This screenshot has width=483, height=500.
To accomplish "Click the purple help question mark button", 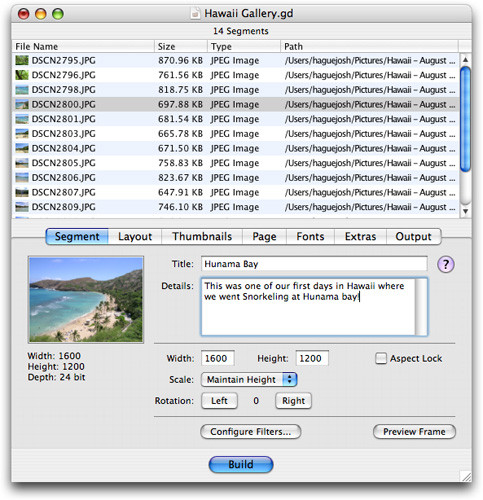I will point(446,264).
